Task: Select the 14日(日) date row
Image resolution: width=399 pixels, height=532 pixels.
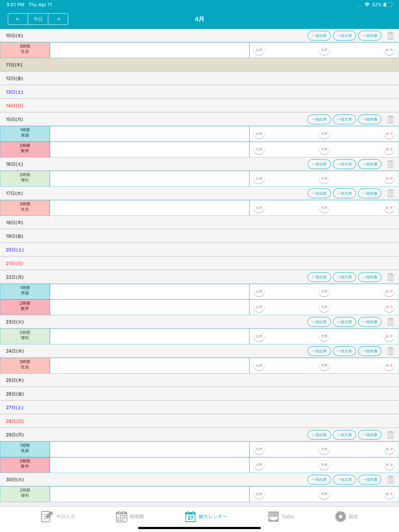Action: [199, 106]
